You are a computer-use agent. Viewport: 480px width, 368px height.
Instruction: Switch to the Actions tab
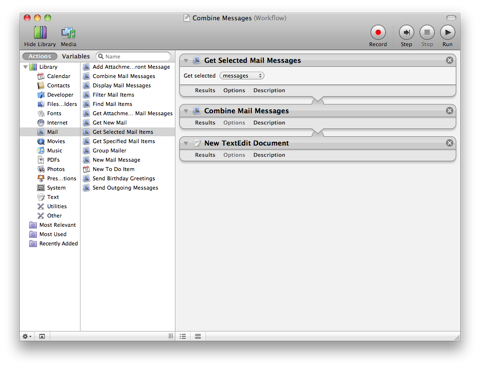(x=40, y=56)
